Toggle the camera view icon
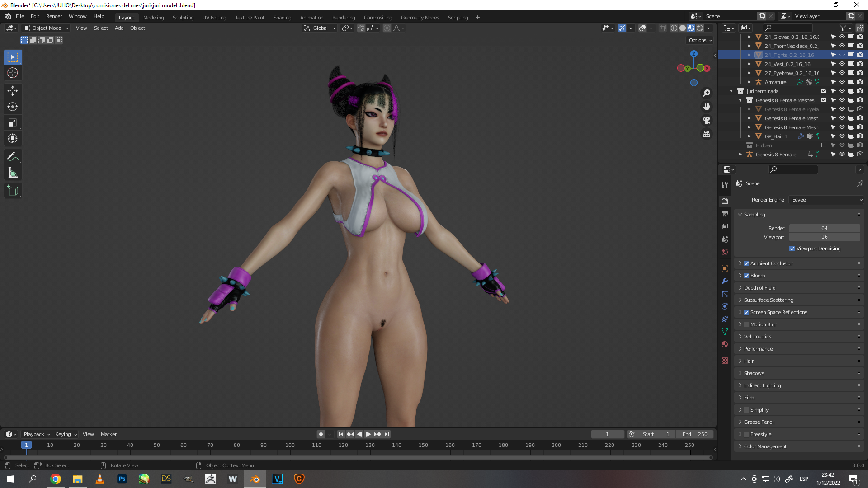 click(x=707, y=120)
